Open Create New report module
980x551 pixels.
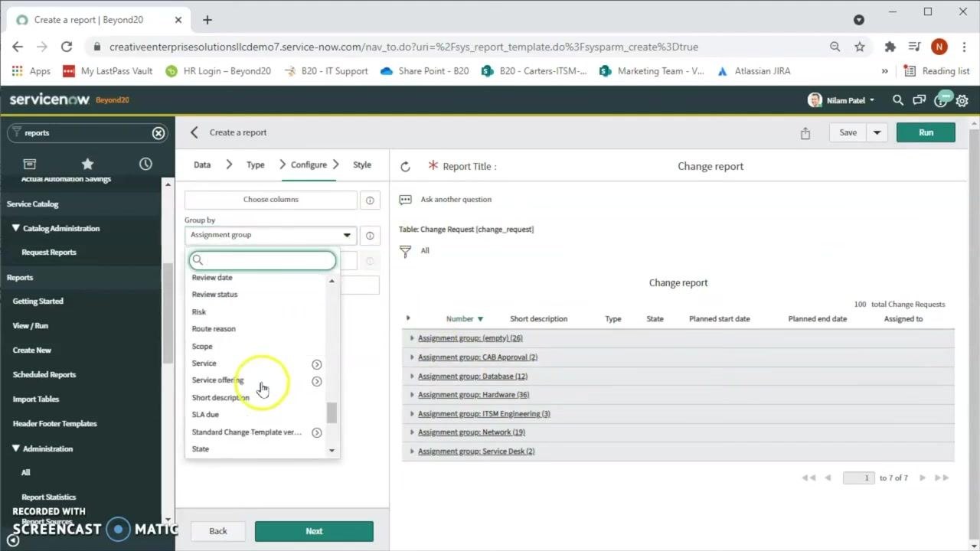[32, 350]
